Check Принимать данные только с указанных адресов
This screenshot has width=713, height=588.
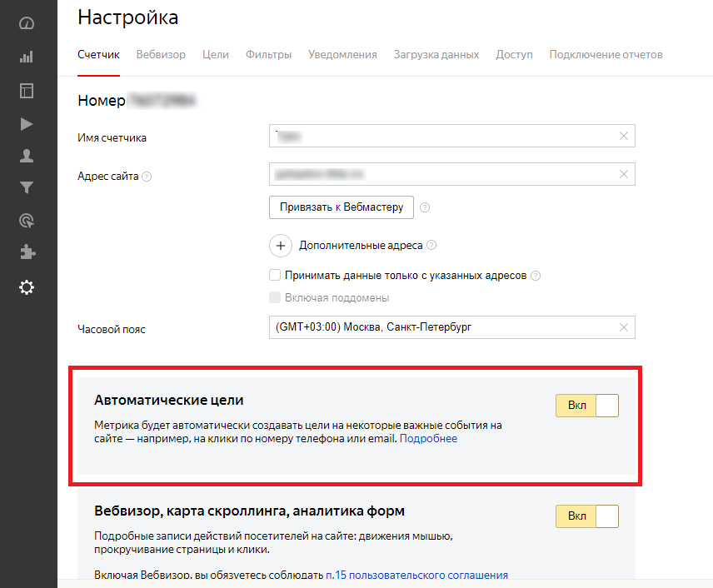point(275,276)
